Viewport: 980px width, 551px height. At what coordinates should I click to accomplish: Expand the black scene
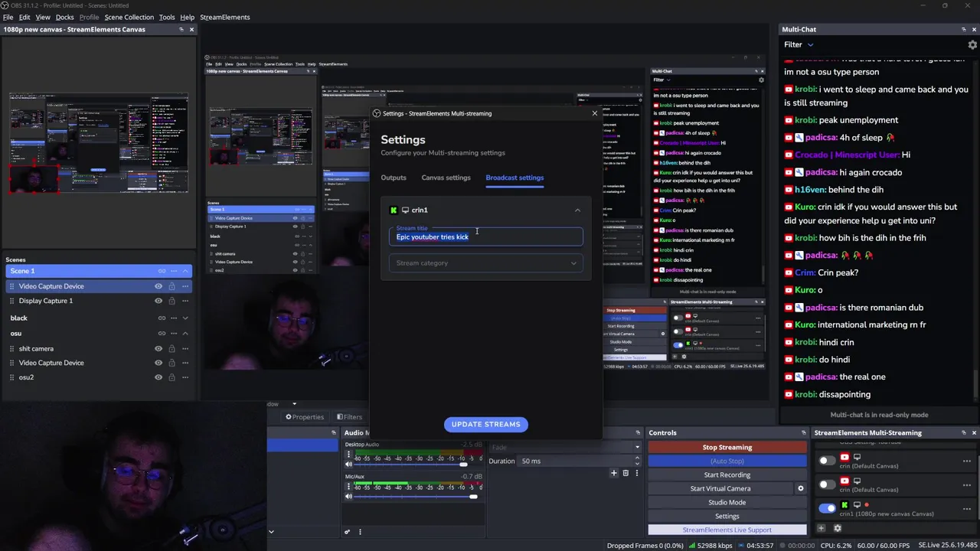pyautogui.click(x=185, y=318)
